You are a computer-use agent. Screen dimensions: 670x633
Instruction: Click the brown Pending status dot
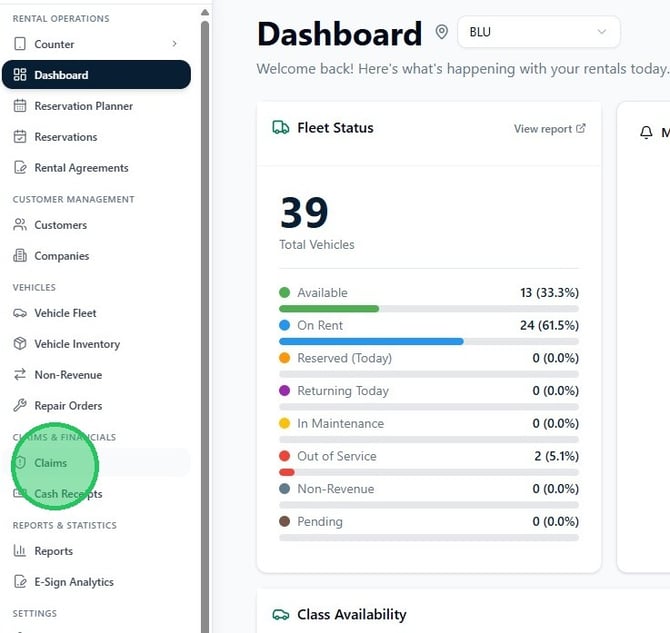point(285,521)
